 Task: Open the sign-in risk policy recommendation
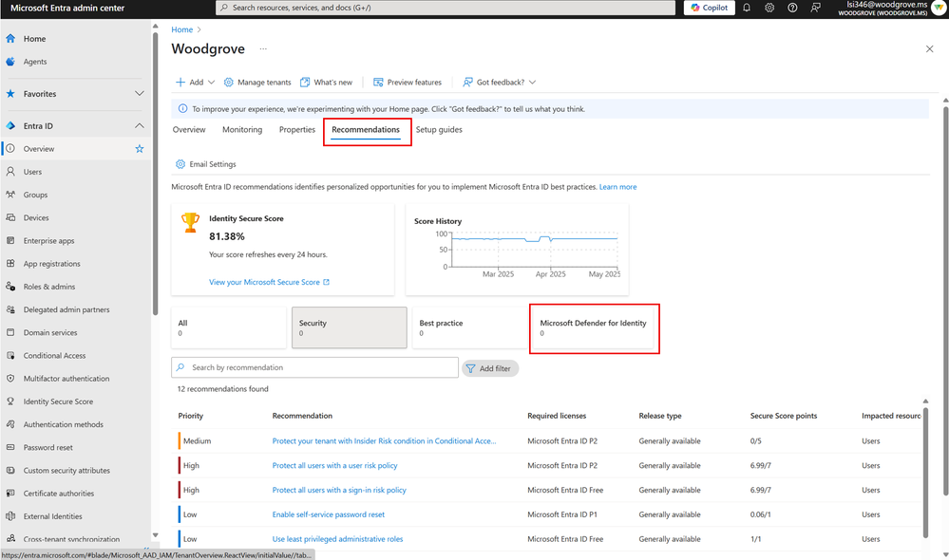339,491
